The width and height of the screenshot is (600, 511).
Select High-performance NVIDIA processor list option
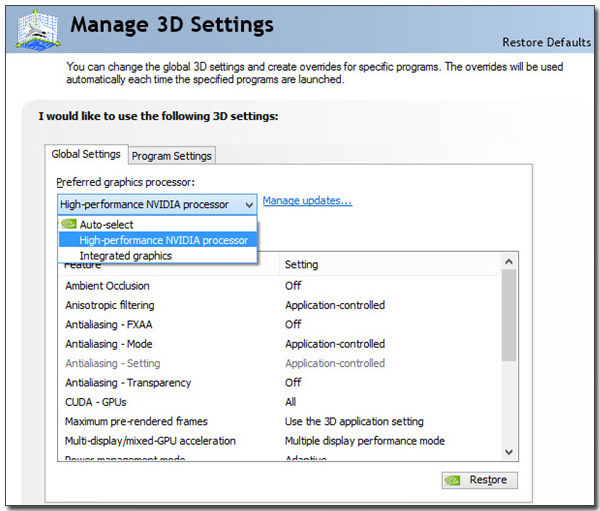tap(157, 240)
